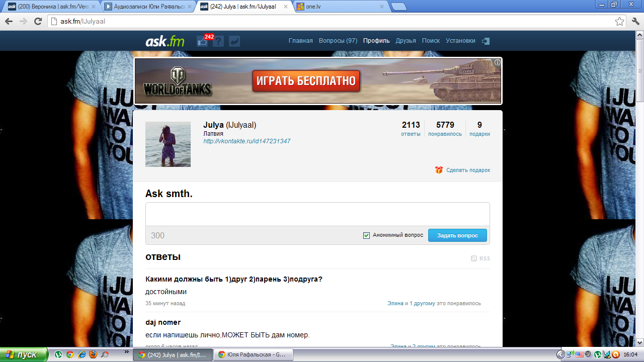This screenshot has width=644, height=362.
Task: Open the пуск Start button
Action: click(x=24, y=354)
